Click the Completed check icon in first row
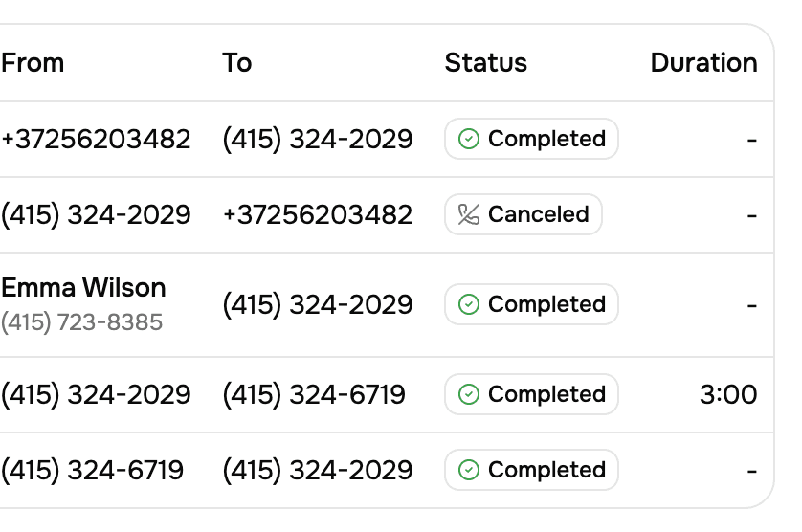Viewport: 802px width, 532px height. tap(468, 140)
